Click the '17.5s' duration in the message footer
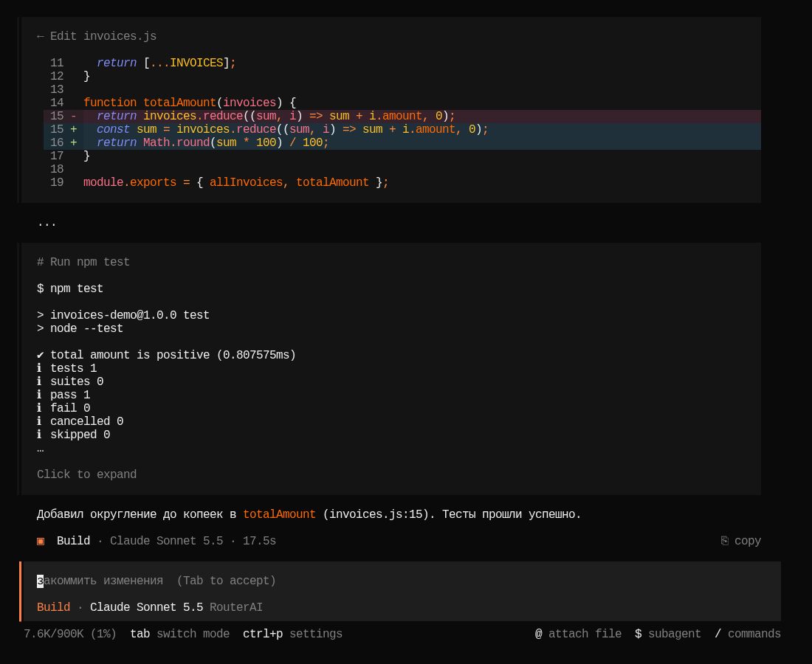Screen dimensions: 812x664 (x=259, y=541)
